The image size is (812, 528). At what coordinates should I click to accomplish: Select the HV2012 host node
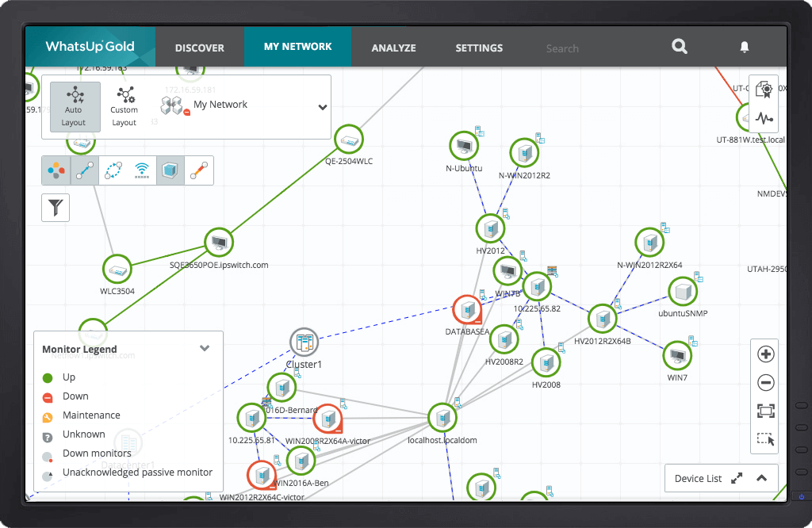[x=490, y=228]
